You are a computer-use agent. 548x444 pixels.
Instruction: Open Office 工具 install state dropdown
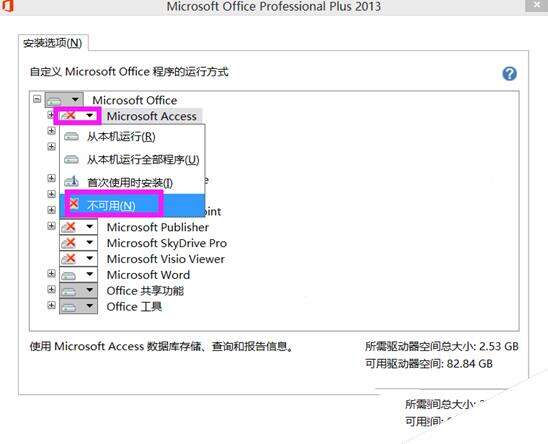78,307
